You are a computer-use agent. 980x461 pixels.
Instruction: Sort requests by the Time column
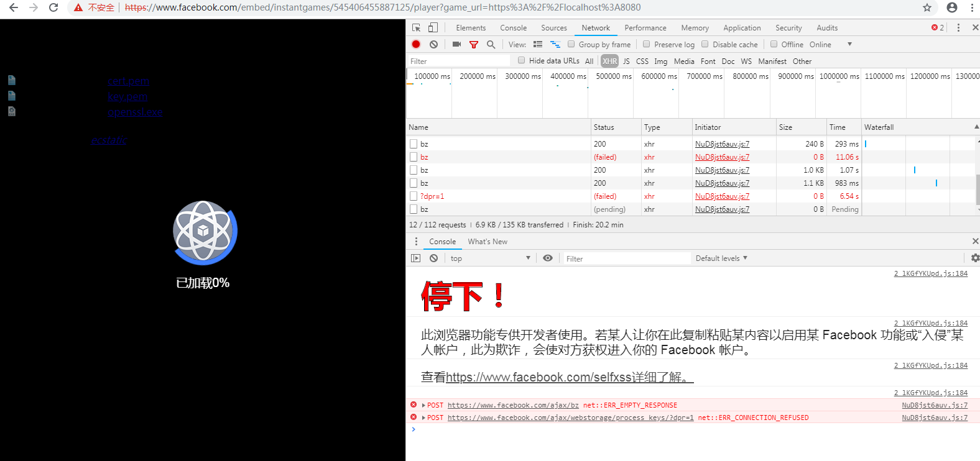tap(844, 127)
